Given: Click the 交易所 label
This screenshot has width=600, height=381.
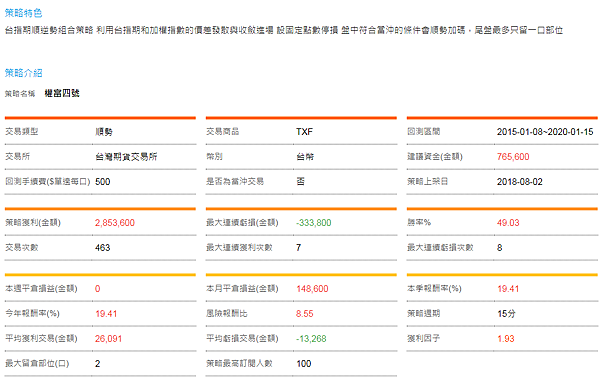Looking at the screenshot, I should click(17, 156).
